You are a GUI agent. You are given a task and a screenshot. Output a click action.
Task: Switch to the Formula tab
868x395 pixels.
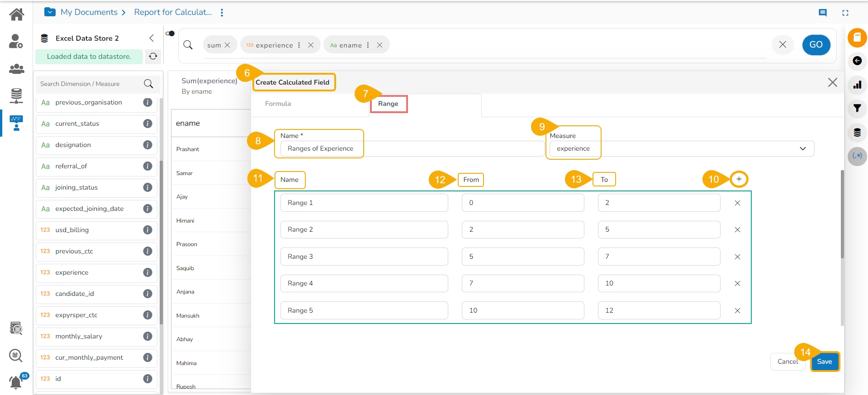(278, 104)
